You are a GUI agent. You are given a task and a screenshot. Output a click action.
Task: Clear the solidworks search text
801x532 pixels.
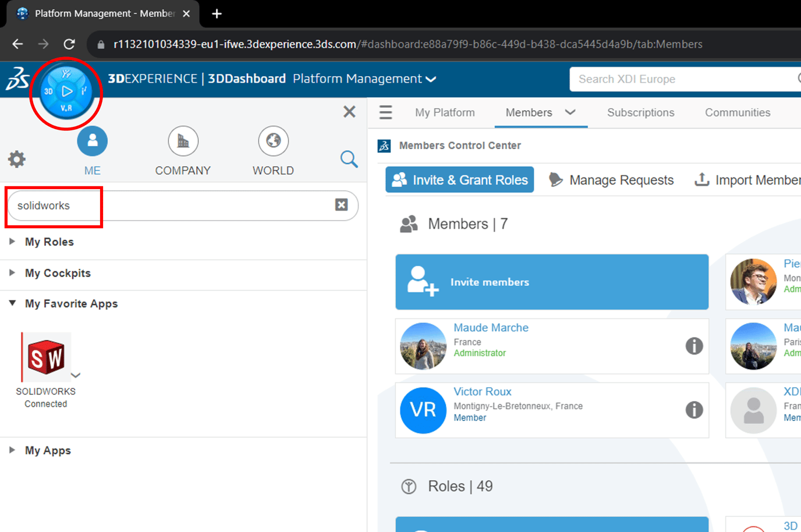tap(341, 205)
